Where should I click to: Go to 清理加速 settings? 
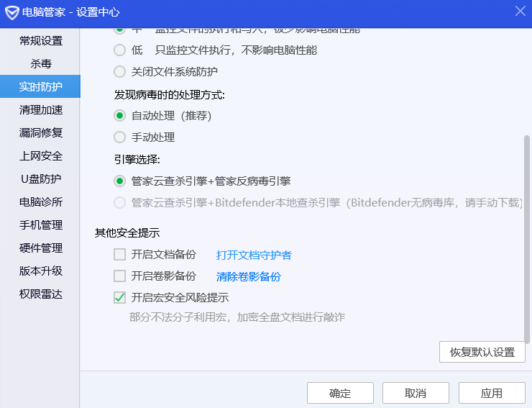coord(41,109)
